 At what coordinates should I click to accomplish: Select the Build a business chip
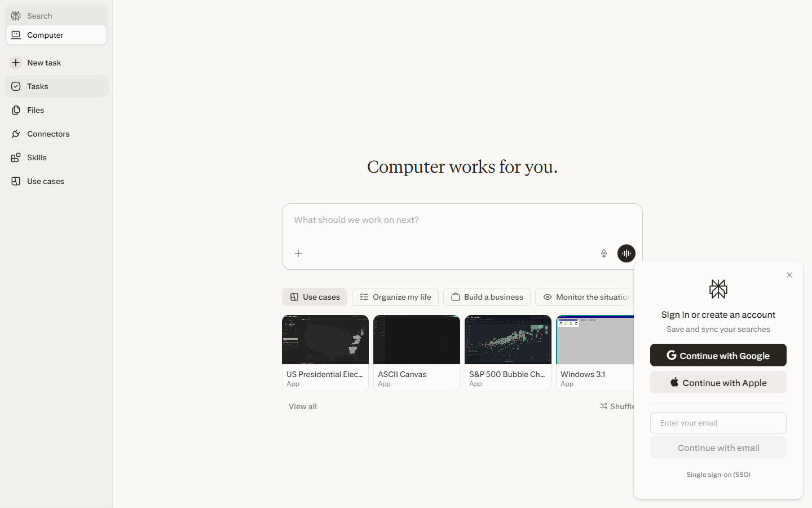(x=487, y=297)
